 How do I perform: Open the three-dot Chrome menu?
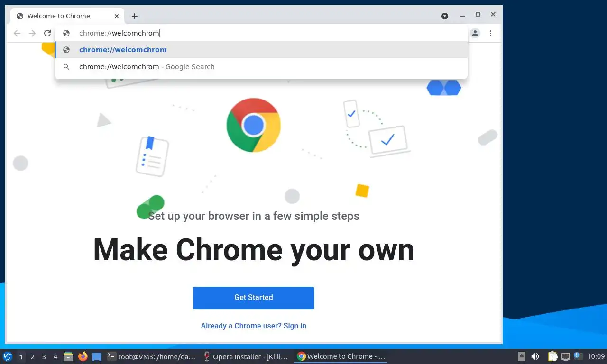490,33
